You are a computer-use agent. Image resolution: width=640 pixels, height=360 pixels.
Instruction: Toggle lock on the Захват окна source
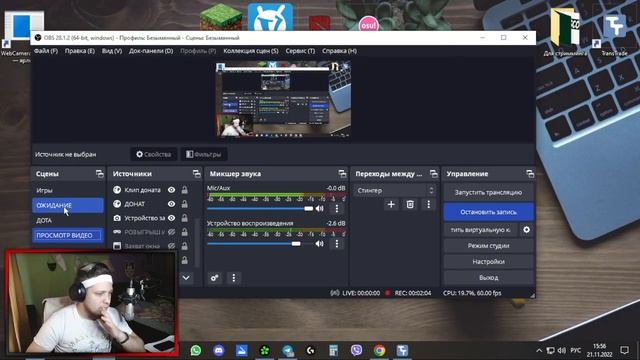(x=184, y=246)
